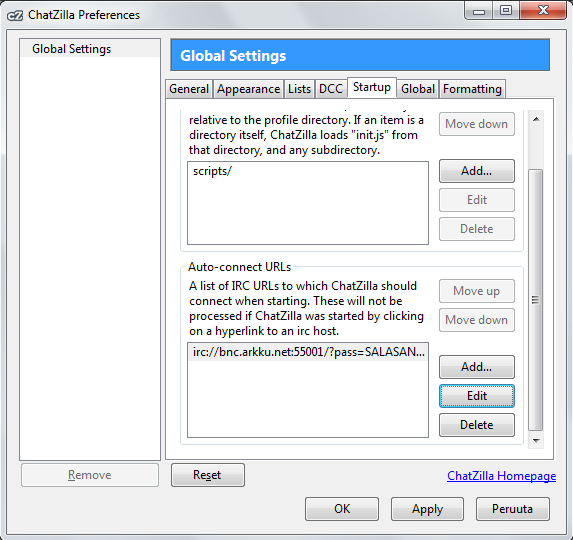This screenshot has width=573, height=540.
Task: Click Move down in the Auto-connect URLs section
Action: (x=477, y=320)
